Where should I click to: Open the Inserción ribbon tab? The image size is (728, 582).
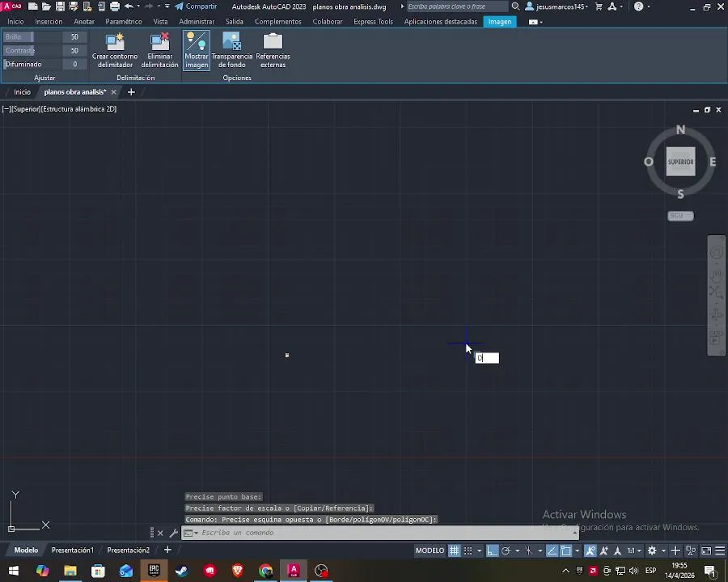coord(49,22)
